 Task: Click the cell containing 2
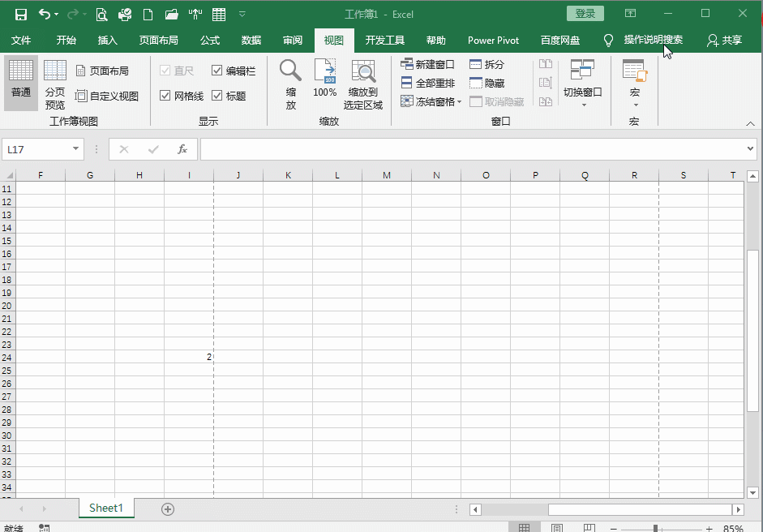click(189, 358)
